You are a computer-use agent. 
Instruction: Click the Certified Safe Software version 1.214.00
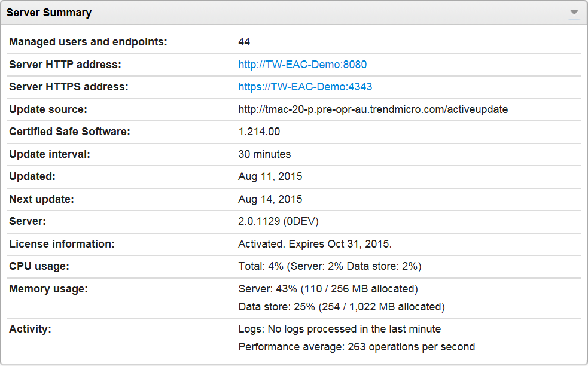pyautogui.click(x=259, y=132)
